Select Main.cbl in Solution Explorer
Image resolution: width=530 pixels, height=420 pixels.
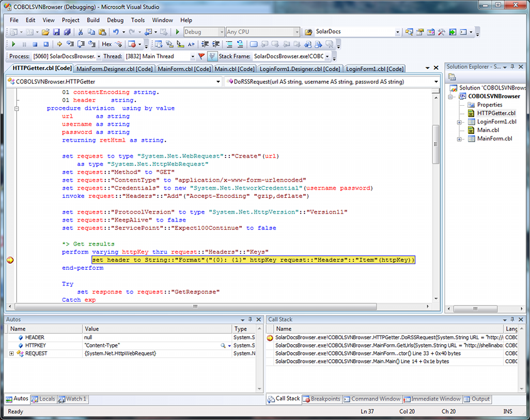[488, 130]
